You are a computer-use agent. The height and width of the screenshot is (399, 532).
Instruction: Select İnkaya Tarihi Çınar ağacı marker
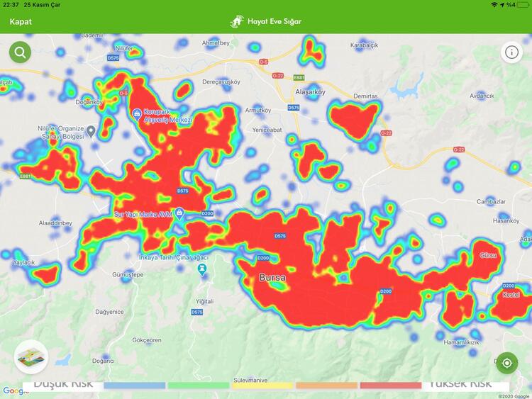(203, 270)
